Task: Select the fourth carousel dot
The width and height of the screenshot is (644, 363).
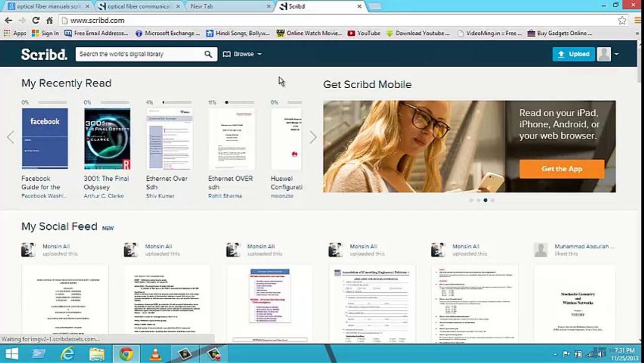Action: (492, 200)
